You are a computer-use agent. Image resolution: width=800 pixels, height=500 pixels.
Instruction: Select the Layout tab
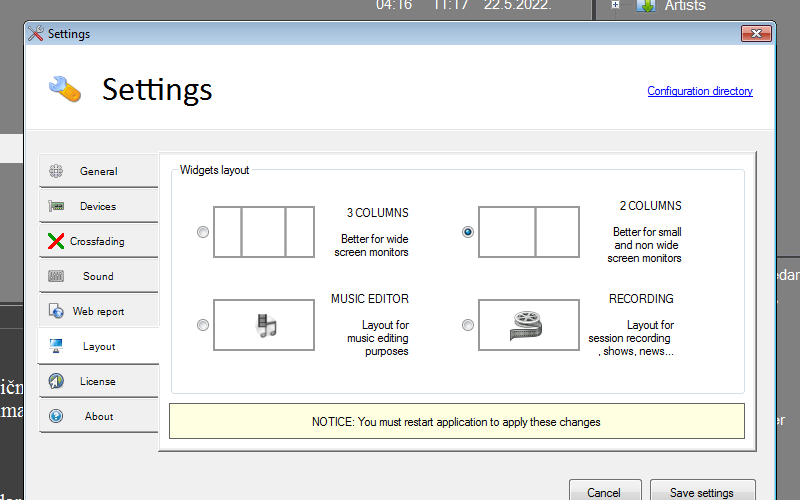pyautogui.click(x=98, y=346)
